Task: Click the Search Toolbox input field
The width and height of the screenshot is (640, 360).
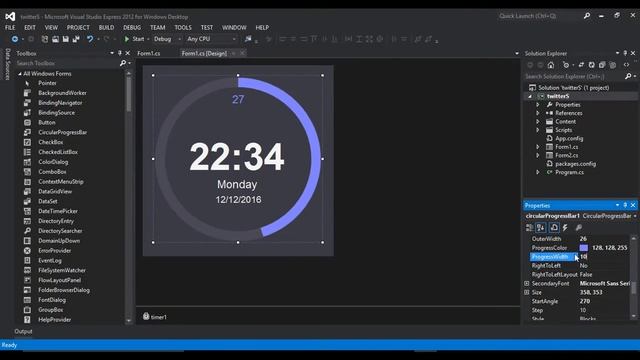Action: (67, 63)
